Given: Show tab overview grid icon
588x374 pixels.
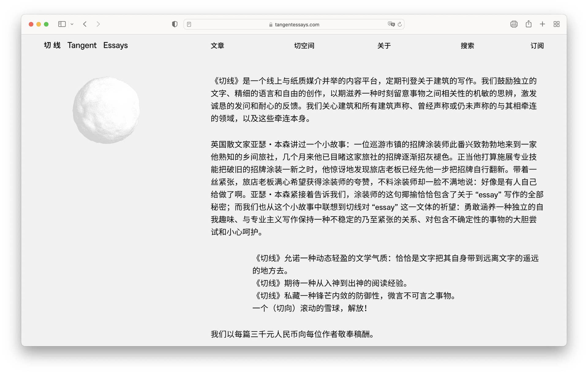Looking at the screenshot, I should (x=556, y=24).
